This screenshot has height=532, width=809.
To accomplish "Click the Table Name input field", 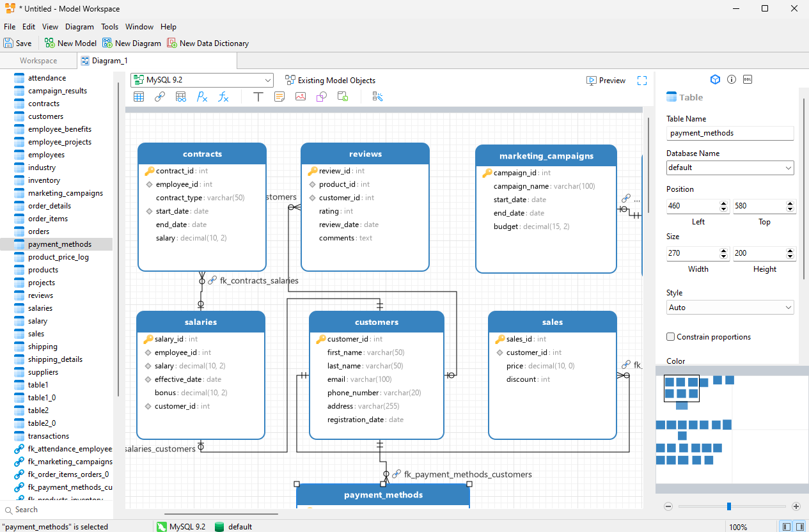I will pyautogui.click(x=730, y=133).
